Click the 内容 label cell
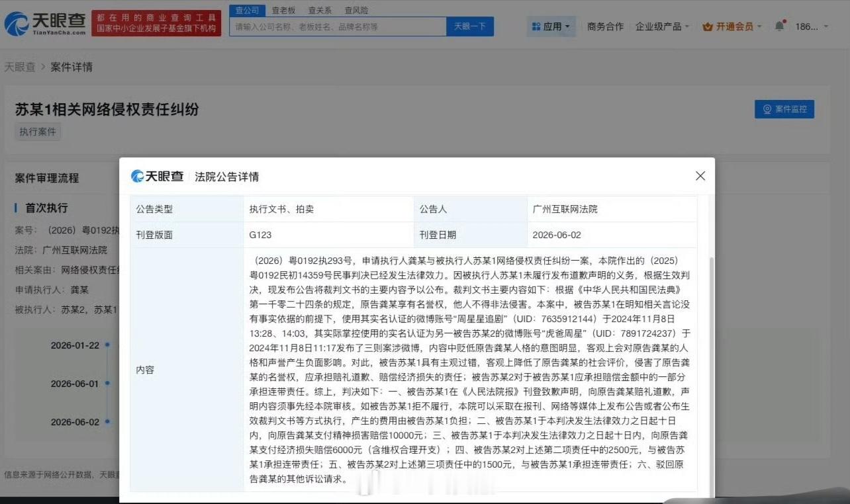The height and width of the screenshot is (504, 850). click(x=187, y=370)
